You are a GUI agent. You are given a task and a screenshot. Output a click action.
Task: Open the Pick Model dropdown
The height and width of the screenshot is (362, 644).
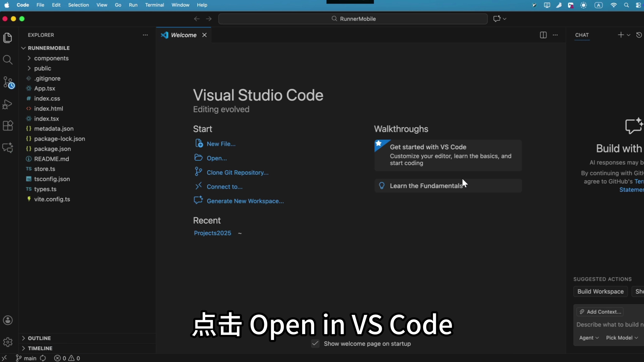click(622, 338)
